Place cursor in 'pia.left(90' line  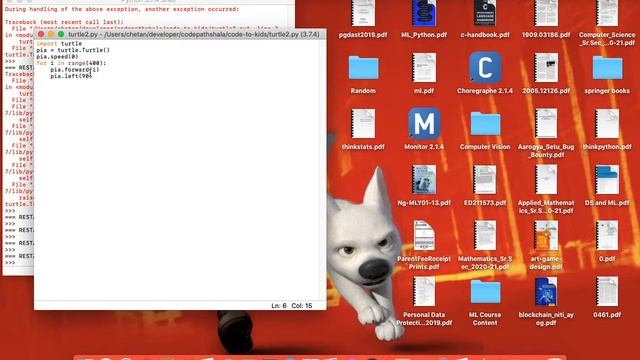[x=71, y=76]
